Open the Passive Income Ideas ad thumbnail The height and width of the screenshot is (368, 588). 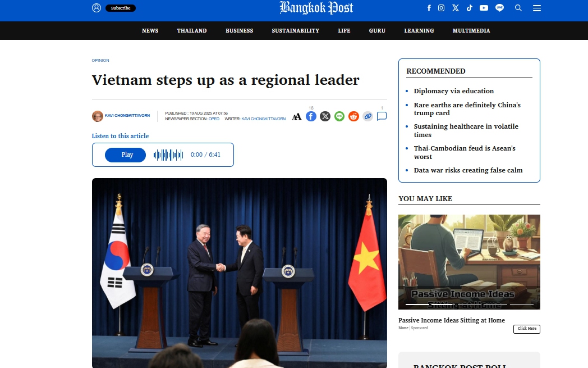(x=469, y=262)
